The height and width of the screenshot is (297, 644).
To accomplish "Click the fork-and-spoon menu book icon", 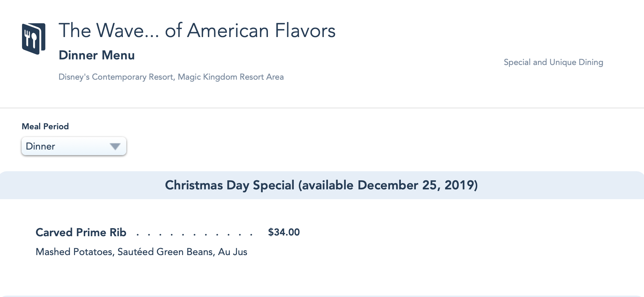I will point(33,38).
